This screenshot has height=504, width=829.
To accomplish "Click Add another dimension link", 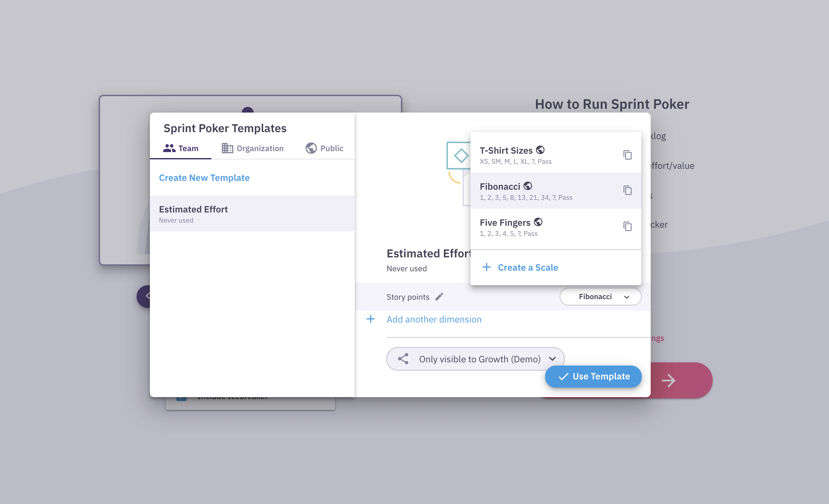I will (x=434, y=319).
